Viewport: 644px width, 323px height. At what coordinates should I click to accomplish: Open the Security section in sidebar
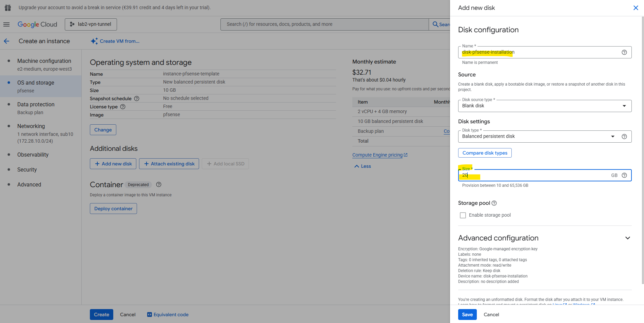pyautogui.click(x=27, y=169)
